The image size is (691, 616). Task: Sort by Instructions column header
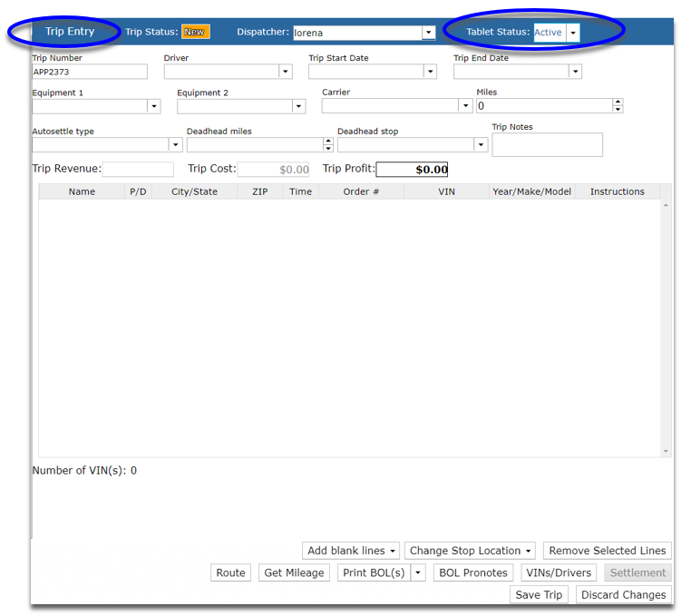click(618, 191)
